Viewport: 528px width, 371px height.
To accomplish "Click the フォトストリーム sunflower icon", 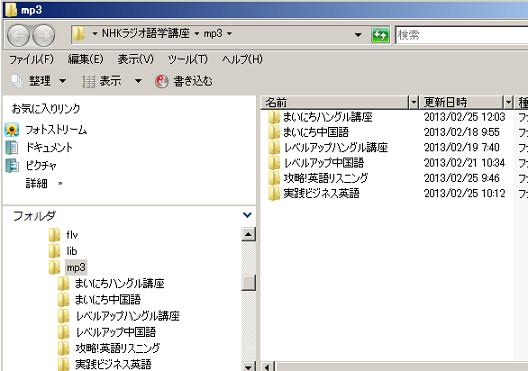I will click(11, 130).
